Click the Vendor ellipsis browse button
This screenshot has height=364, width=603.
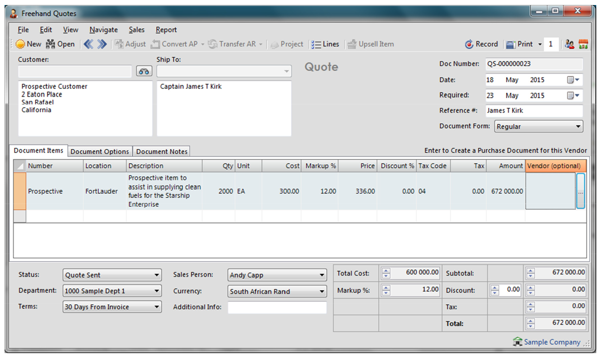(581, 192)
